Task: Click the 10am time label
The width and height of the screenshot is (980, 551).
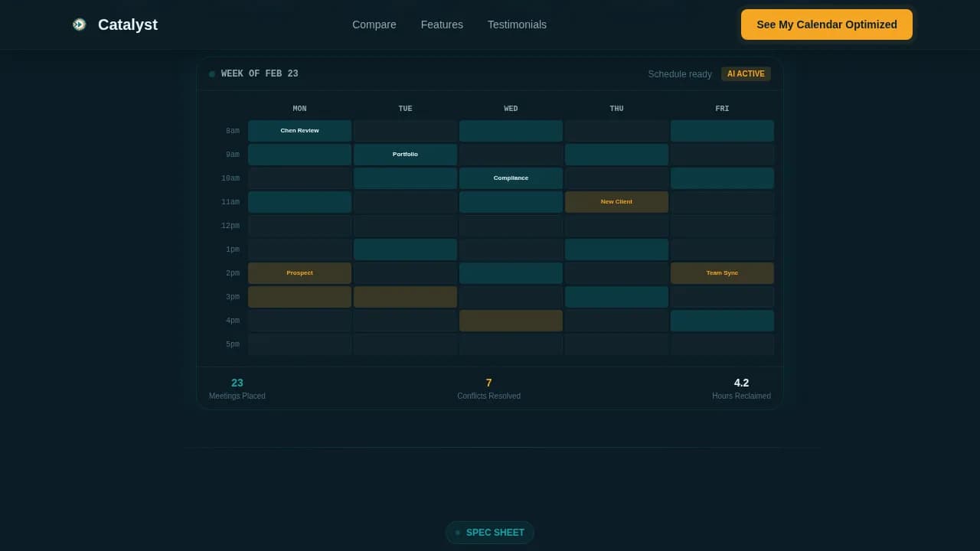Action: (230, 178)
